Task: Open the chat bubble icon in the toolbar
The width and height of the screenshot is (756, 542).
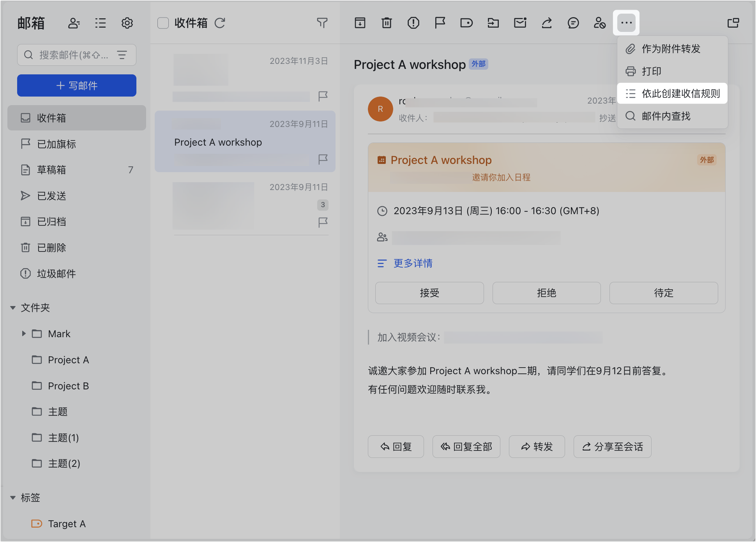Action: 573,23
